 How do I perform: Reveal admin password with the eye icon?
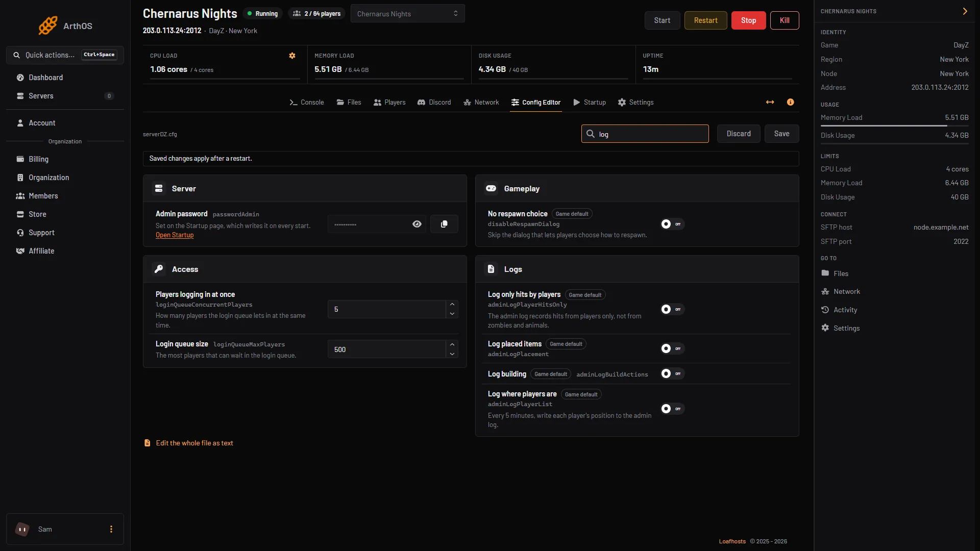pos(417,224)
